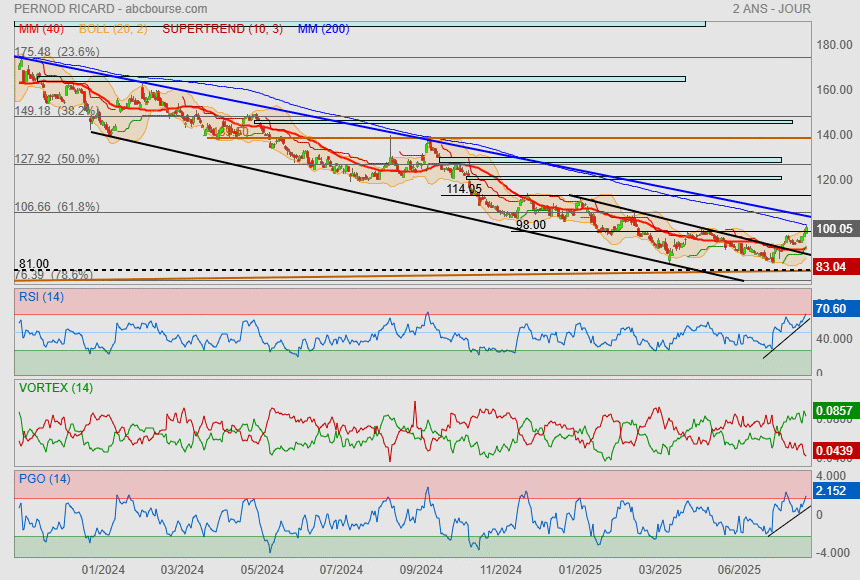Click the "09/2024" date axis label
The height and width of the screenshot is (580, 860).
tap(421, 570)
